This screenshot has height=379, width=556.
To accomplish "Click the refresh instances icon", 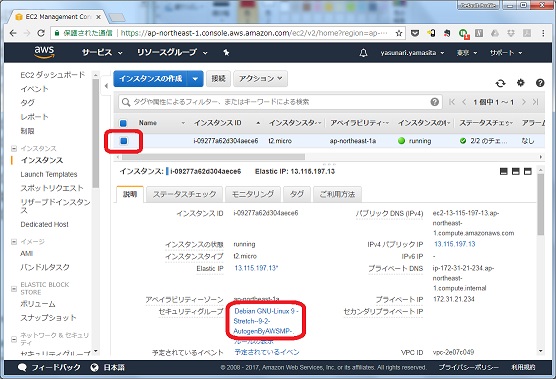I will pyautogui.click(x=500, y=83).
